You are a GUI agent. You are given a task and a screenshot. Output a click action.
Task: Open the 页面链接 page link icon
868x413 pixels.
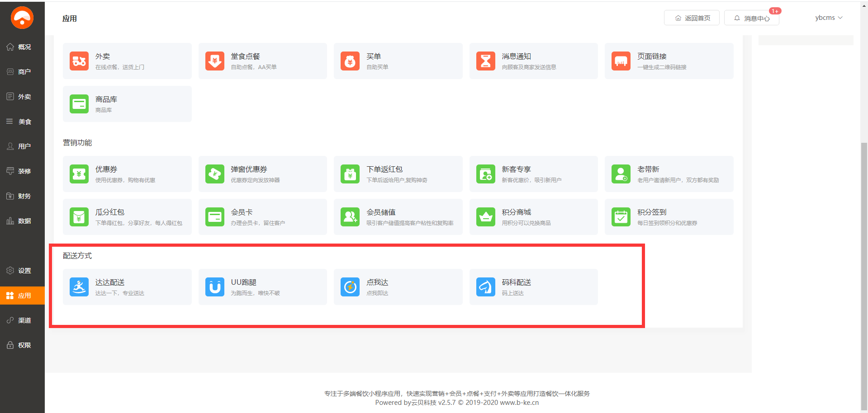[621, 61]
